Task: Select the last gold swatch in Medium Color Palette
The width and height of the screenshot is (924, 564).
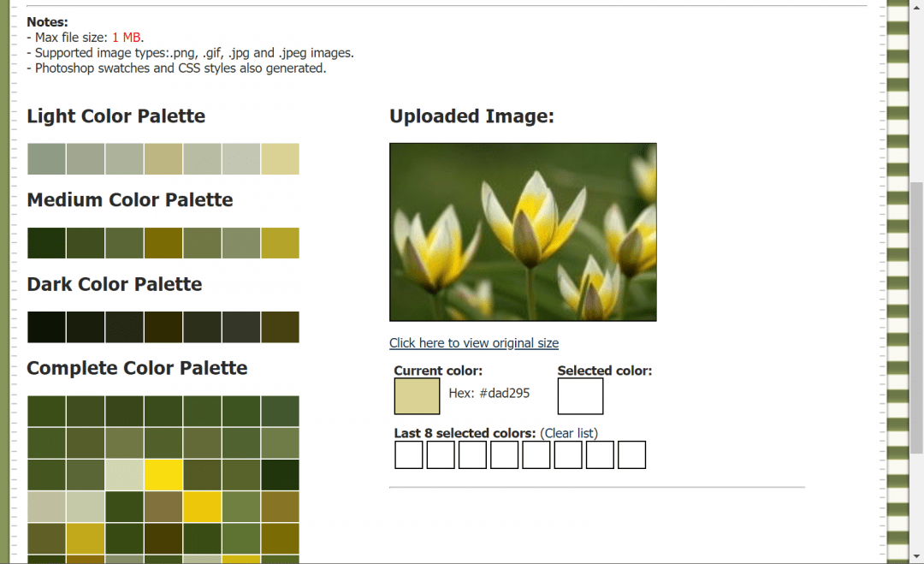Action: [280, 243]
